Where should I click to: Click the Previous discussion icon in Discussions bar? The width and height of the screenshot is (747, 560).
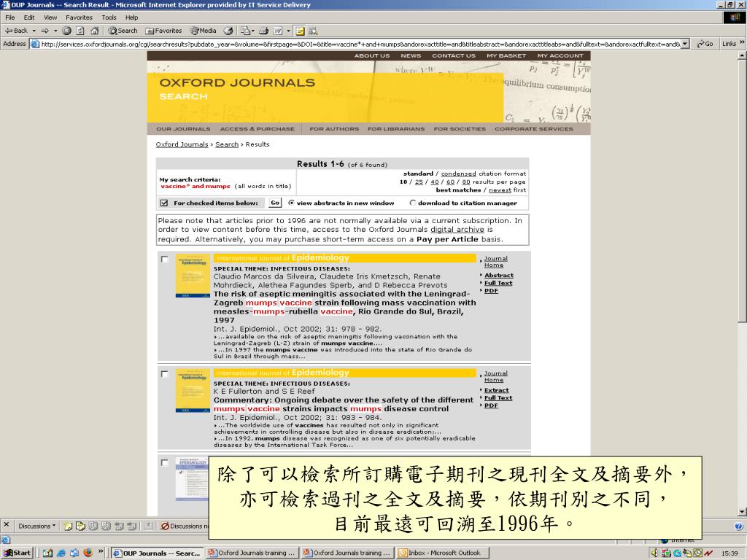117,526
